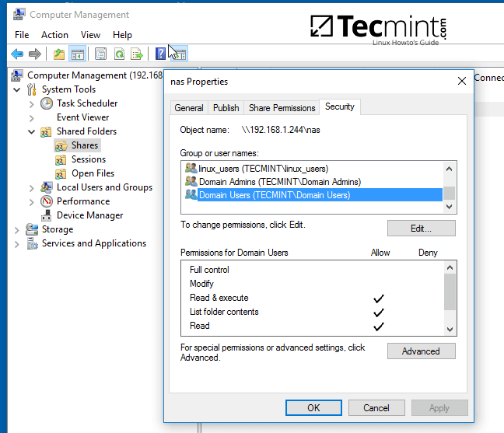
Task: Open the Action menu
Action: 54,35
